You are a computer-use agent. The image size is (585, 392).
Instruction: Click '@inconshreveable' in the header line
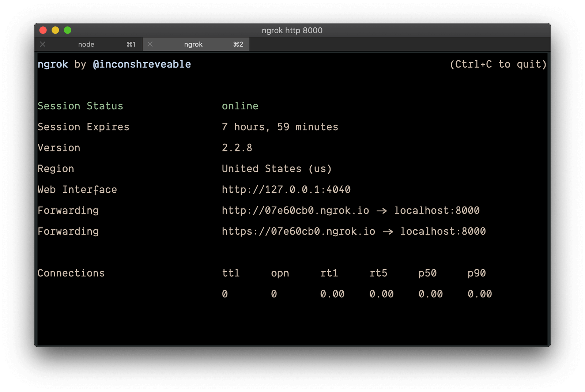pyautogui.click(x=142, y=64)
